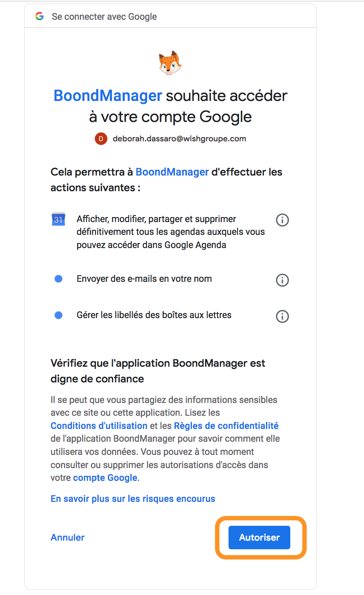The image size is (364, 595).
Task: Open info icon for the Google Agenda permission
Action: click(282, 220)
